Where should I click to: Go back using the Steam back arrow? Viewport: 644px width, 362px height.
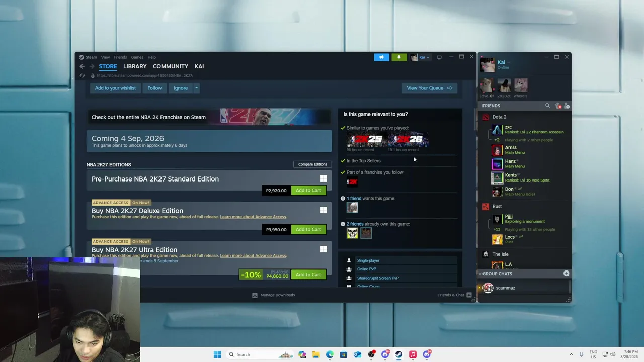(x=82, y=66)
